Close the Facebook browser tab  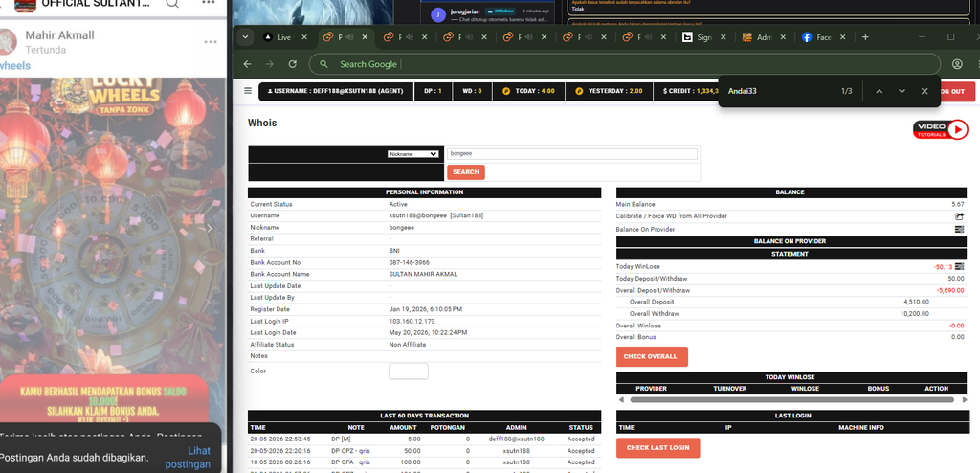tap(842, 37)
